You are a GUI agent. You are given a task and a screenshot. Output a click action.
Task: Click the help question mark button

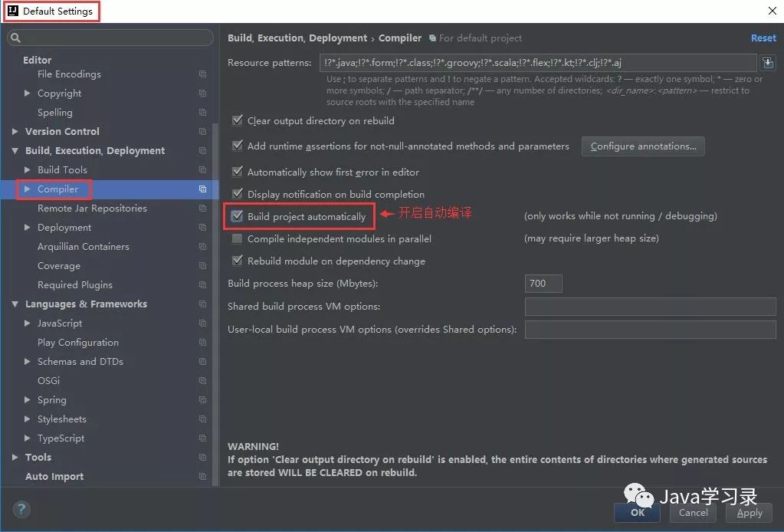tap(21, 510)
